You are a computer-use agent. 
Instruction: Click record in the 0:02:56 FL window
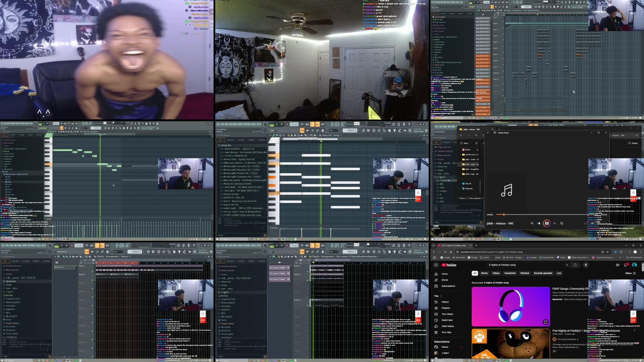pos(287,124)
